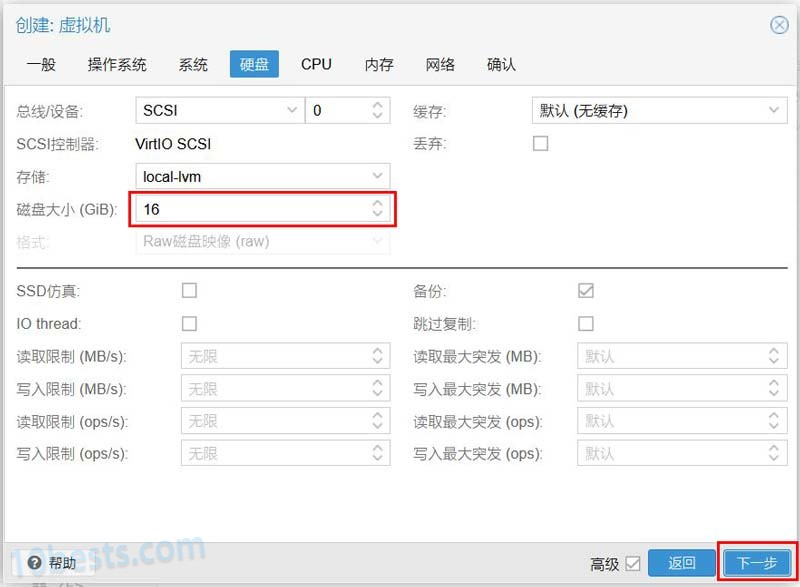Click the 读取最大突发 (ops) spinner arrows

[773, 421]
